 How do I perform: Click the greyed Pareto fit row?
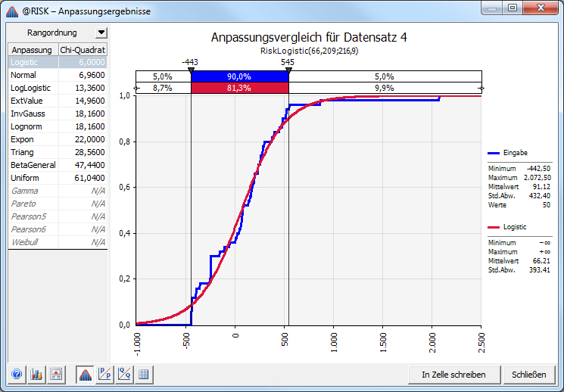coord(58,204)
